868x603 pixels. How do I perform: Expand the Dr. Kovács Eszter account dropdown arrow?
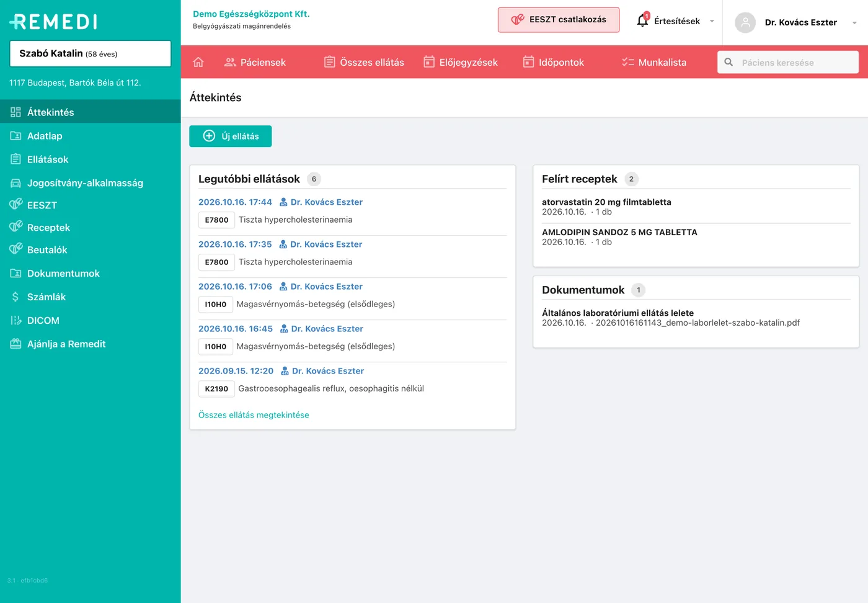point(854,23)
